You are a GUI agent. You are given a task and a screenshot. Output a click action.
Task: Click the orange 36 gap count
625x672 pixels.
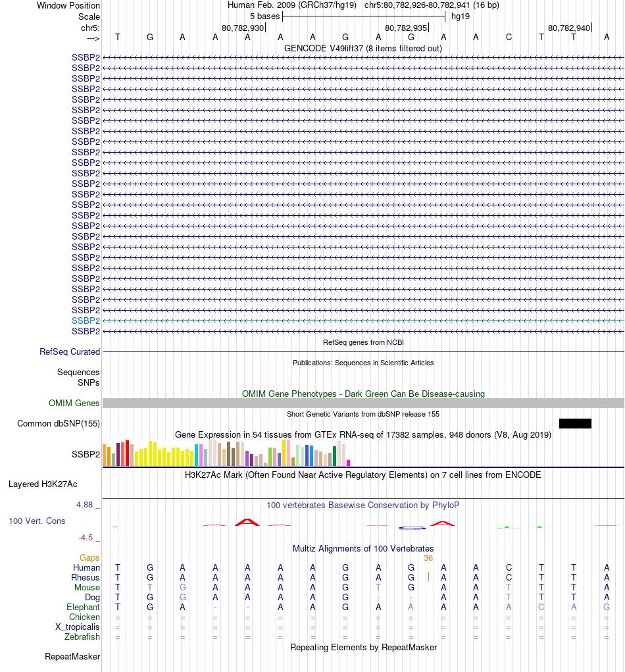pyautogui.click(x=428, y=558)
